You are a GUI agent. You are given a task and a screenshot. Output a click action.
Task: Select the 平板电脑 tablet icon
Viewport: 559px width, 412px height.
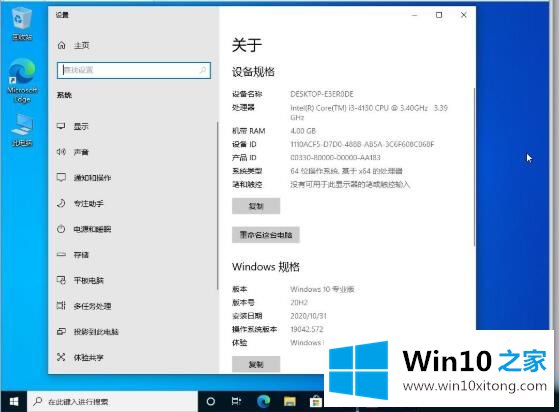tap(61, 280)
